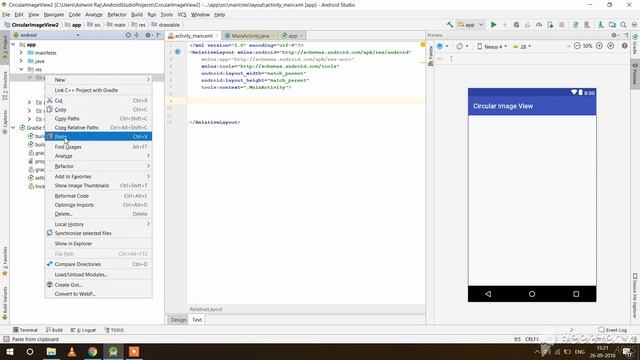
Task: Open the design surface layers dropdown
Action: point(442,47)
